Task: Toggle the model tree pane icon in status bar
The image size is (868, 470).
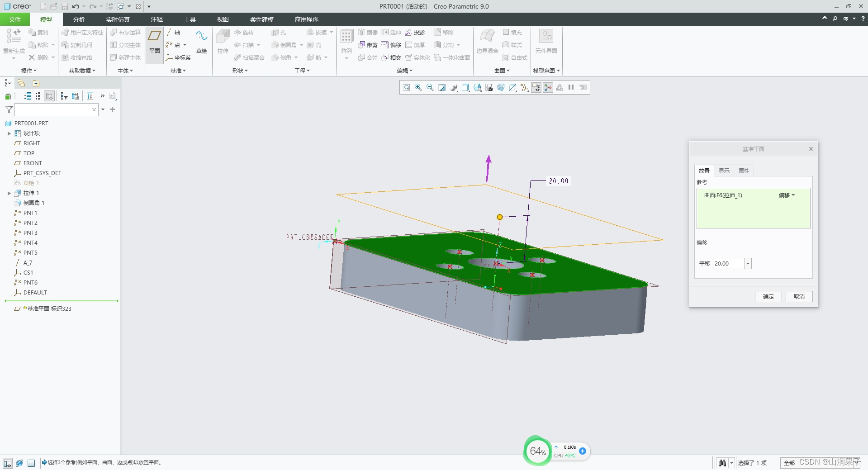Action: point(8,463)
